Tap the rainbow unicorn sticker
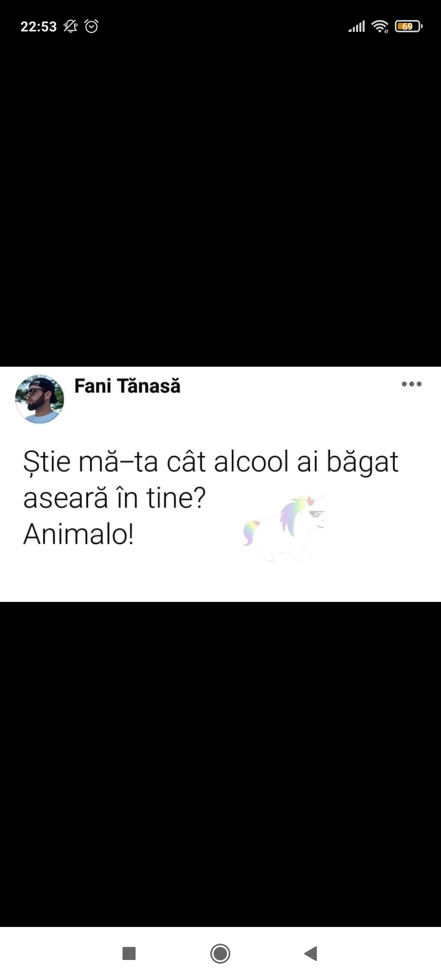 (285, 528)
